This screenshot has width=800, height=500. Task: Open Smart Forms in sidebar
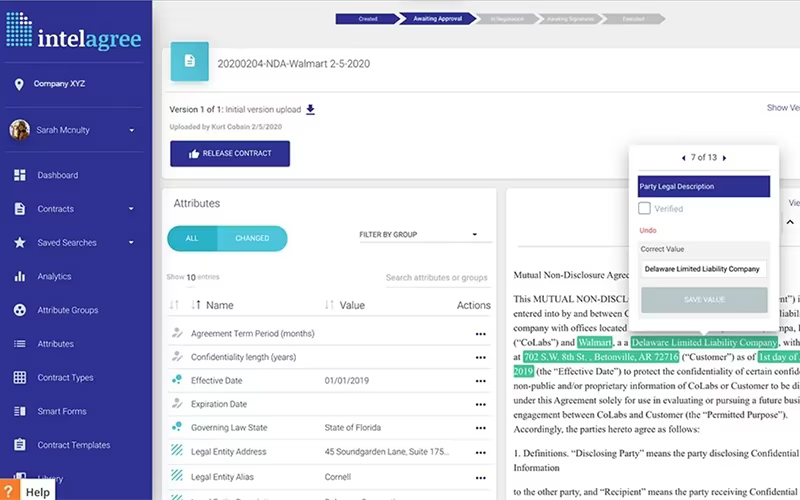point(62,411)
